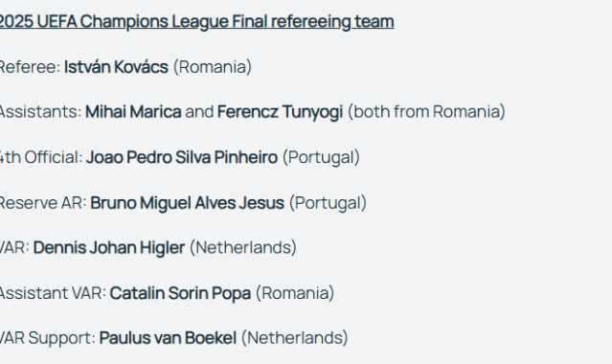This screenshot has width=612, height=364.
Task: Click the 2025 UEFA Champions League Final heading
Action: click(x=196, y=21)
